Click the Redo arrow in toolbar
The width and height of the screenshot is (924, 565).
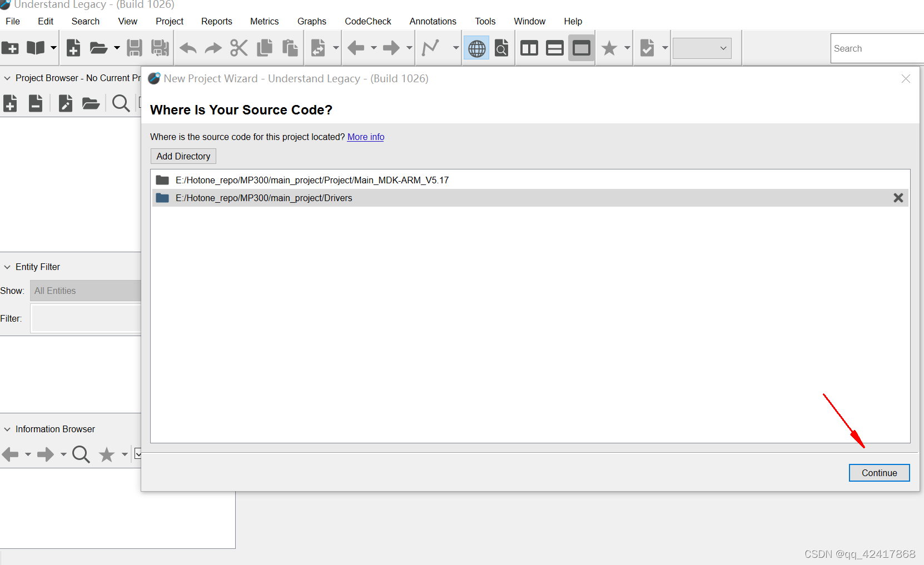213,49
